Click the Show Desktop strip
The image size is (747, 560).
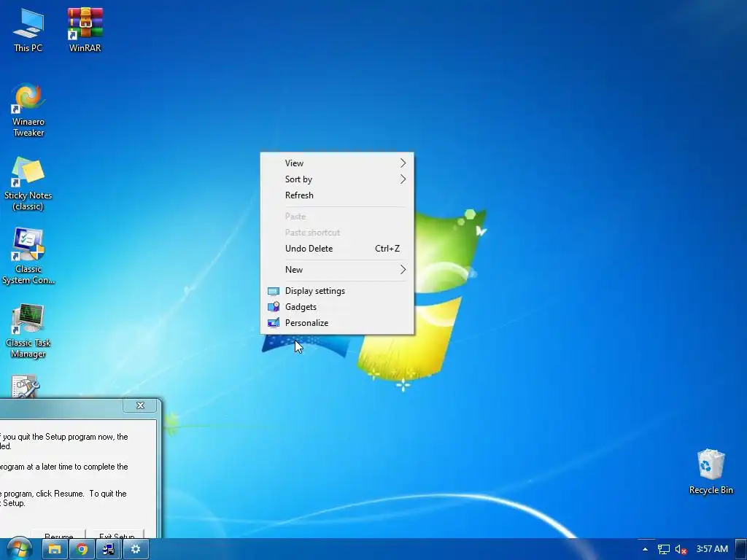741,549
